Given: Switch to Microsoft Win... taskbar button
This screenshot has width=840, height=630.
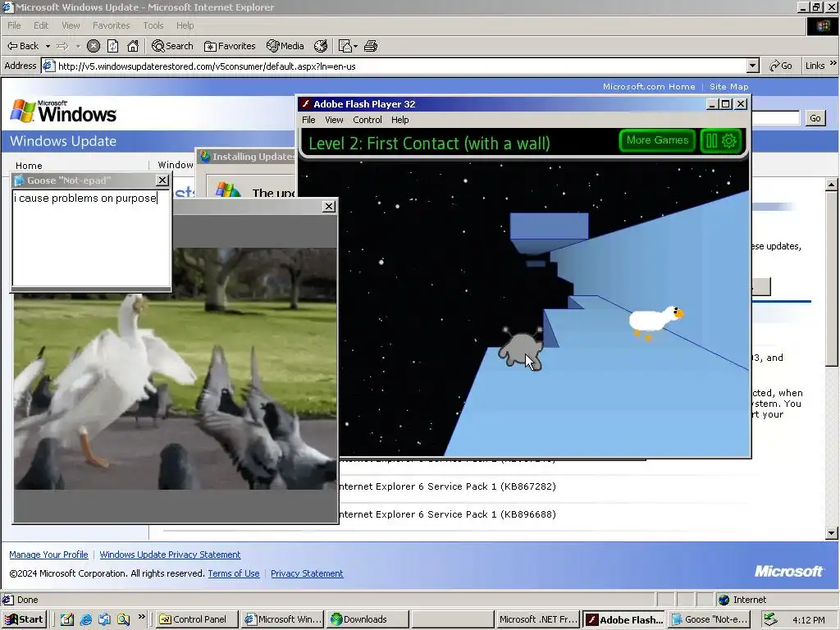Looking at the screenshot, I should click(x=282, y=619).
